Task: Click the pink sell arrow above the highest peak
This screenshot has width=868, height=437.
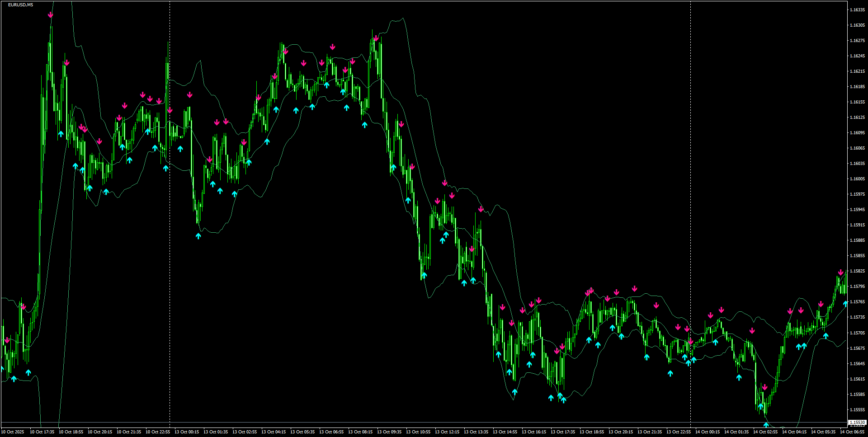Action: (x=51, y=15)
